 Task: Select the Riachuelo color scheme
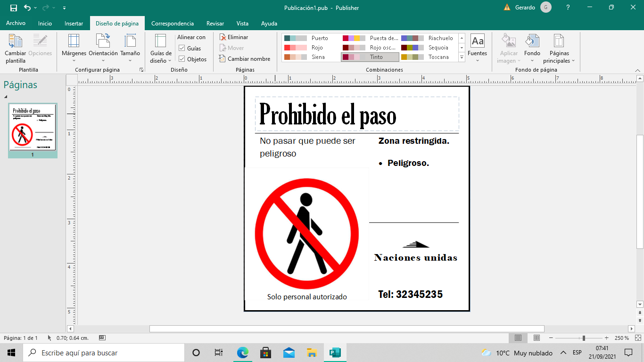coord(428,38)
